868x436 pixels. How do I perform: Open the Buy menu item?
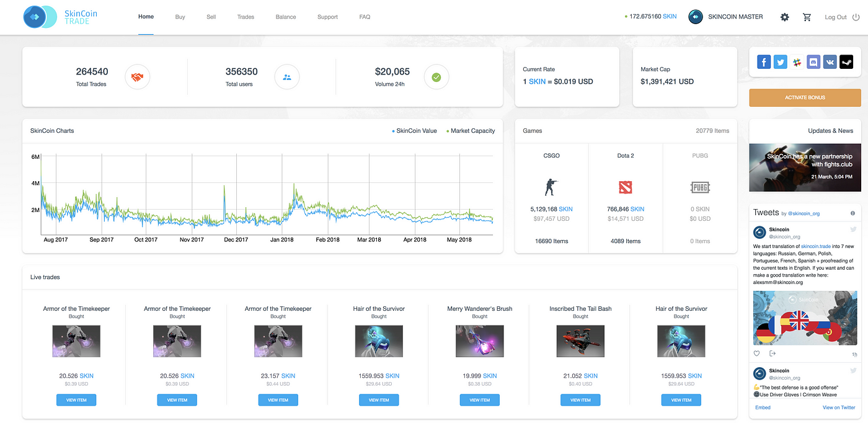pos(180,17)
